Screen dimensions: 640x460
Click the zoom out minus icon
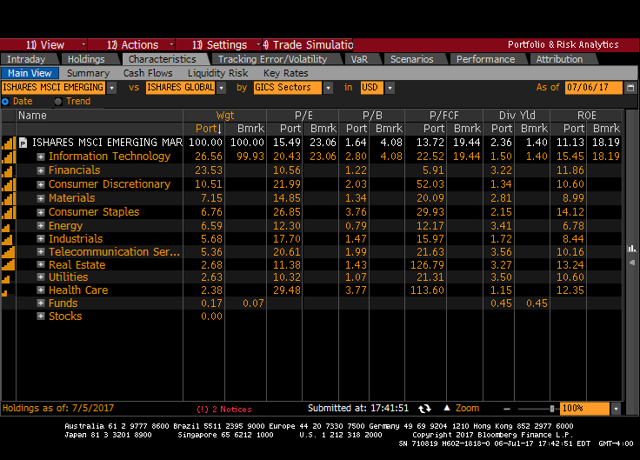coord(507,409)
